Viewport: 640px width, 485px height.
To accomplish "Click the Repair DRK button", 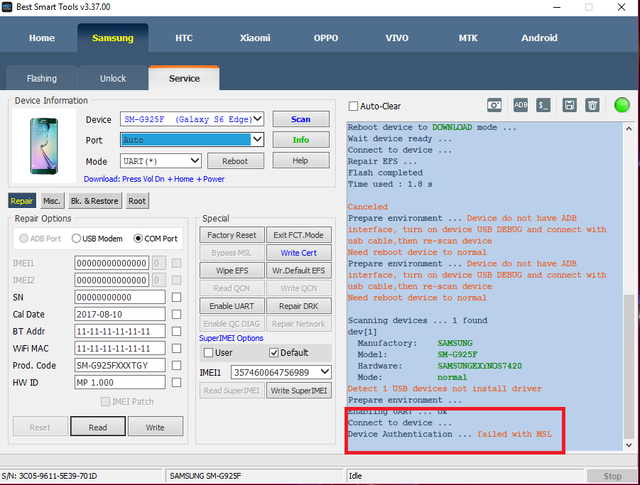I will click(x=299, y=306).
